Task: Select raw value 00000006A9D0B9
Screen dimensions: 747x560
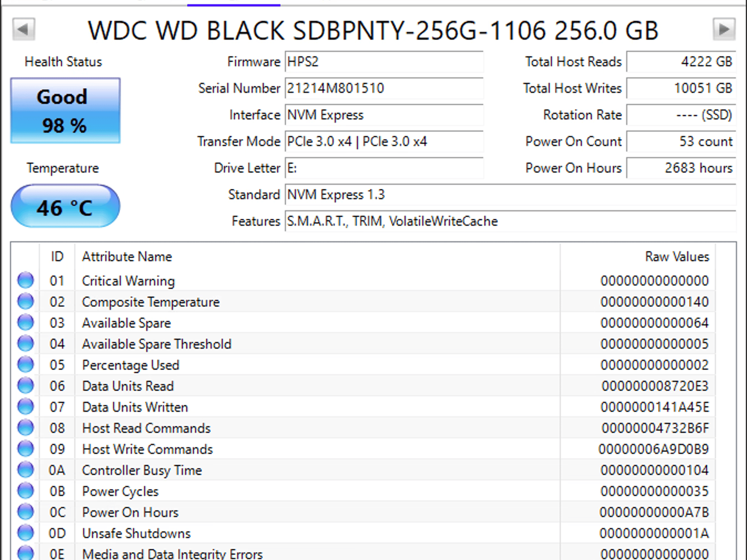Action: pyautogui.click(x=654, y=449)
